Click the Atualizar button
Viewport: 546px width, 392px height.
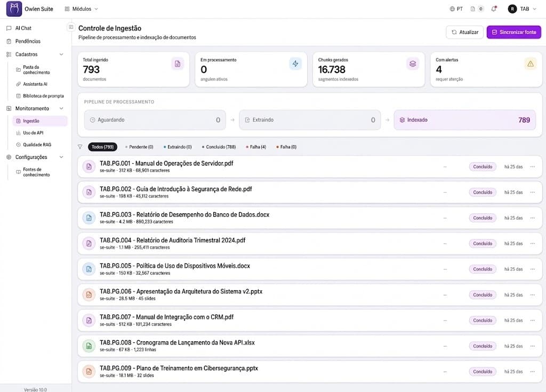[x=464, y=32]
